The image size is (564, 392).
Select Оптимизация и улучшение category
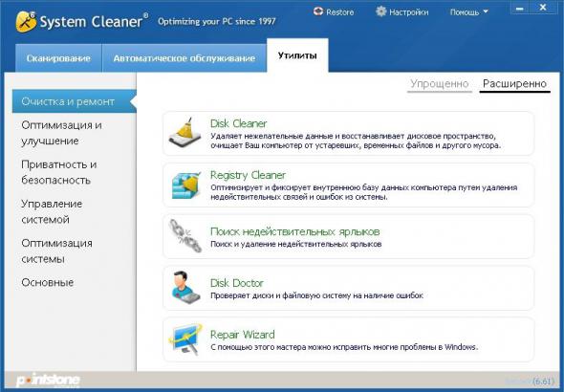tap(61, 133)
